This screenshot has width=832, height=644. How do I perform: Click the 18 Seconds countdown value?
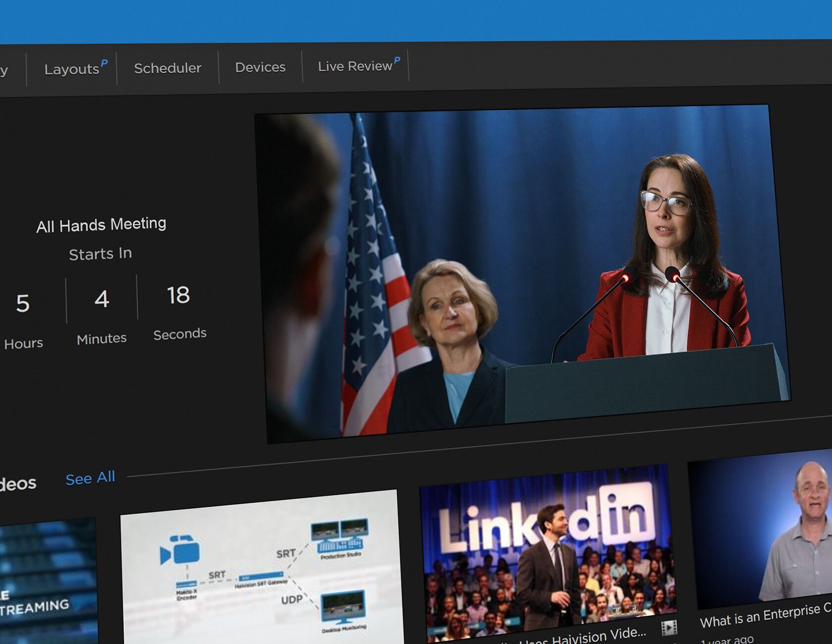178,295
